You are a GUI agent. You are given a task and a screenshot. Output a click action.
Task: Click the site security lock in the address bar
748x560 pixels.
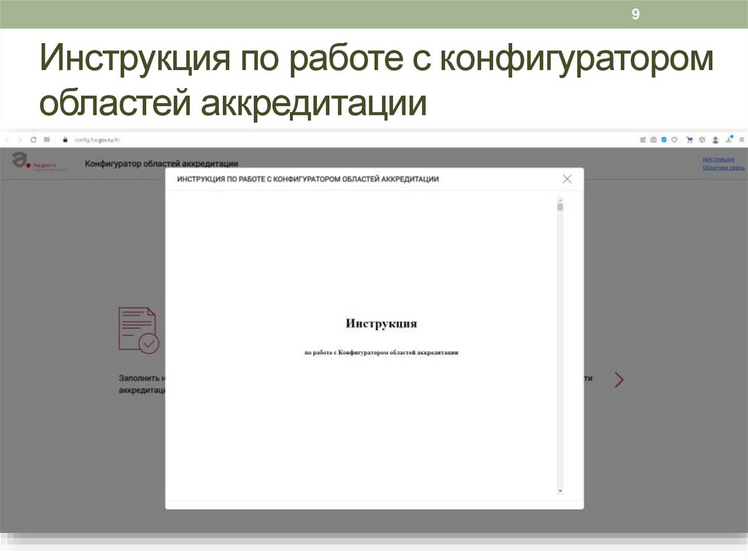[65, 139]
